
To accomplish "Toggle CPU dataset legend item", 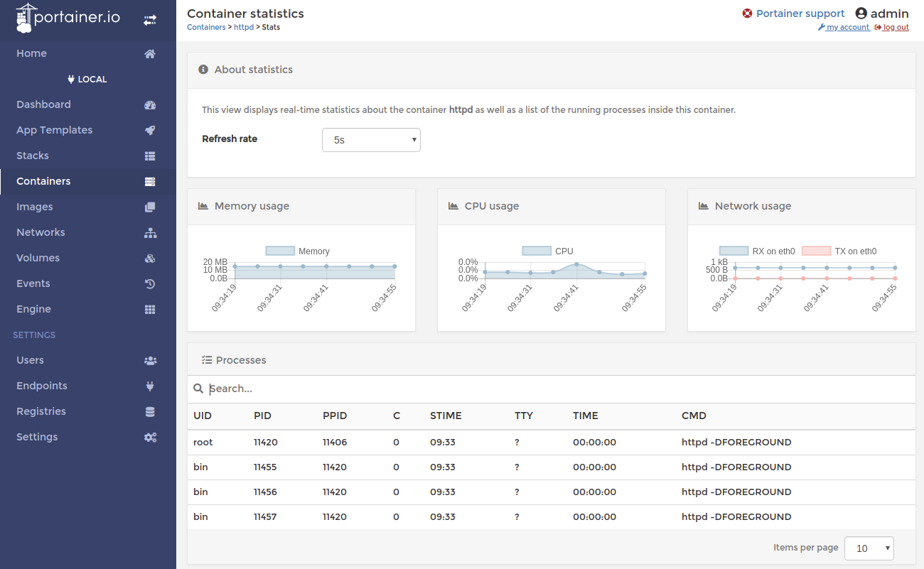I will tap(547, 251).
